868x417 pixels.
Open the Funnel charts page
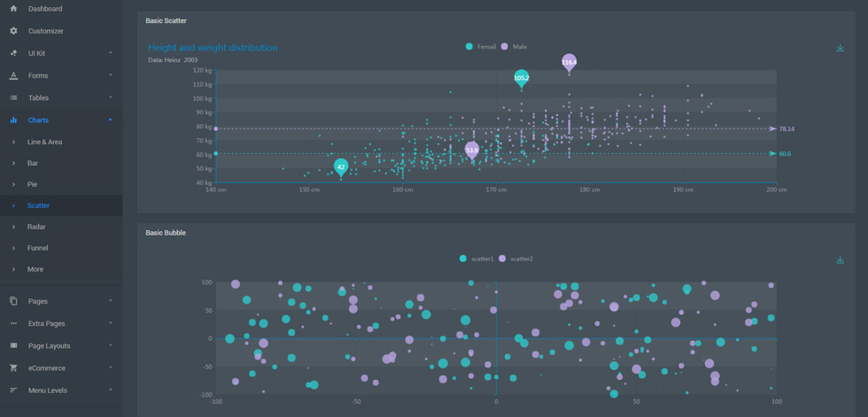point(61,248)
